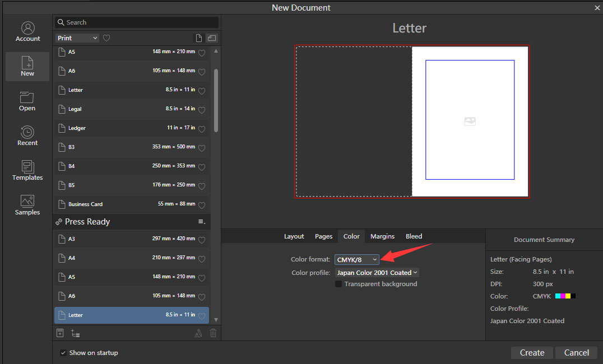Image resolution: width=603 pixels, height=364 pixels.
Task: Click the Cancel button
Action: 576,353
